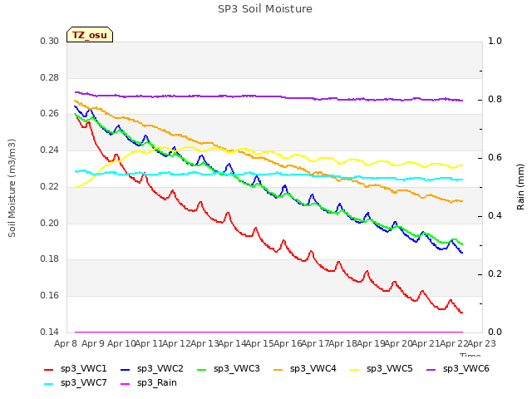Select the sp3_Rain legend entry
This screenshot has width=532, height=399.
point(149,382)
